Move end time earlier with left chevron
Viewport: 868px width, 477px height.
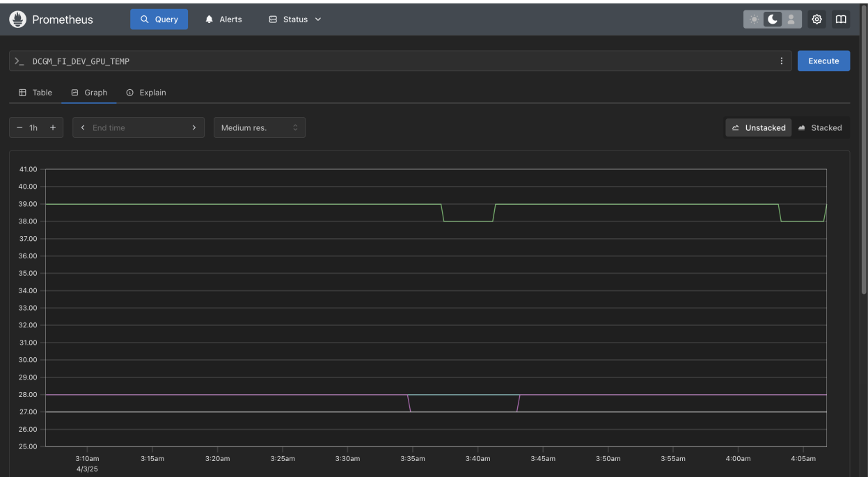(83, 127)
